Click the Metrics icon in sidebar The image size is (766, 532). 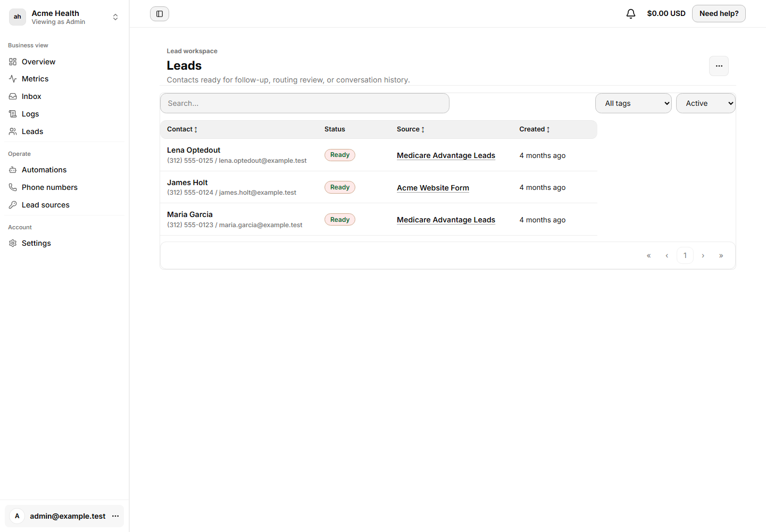(13, 79)
